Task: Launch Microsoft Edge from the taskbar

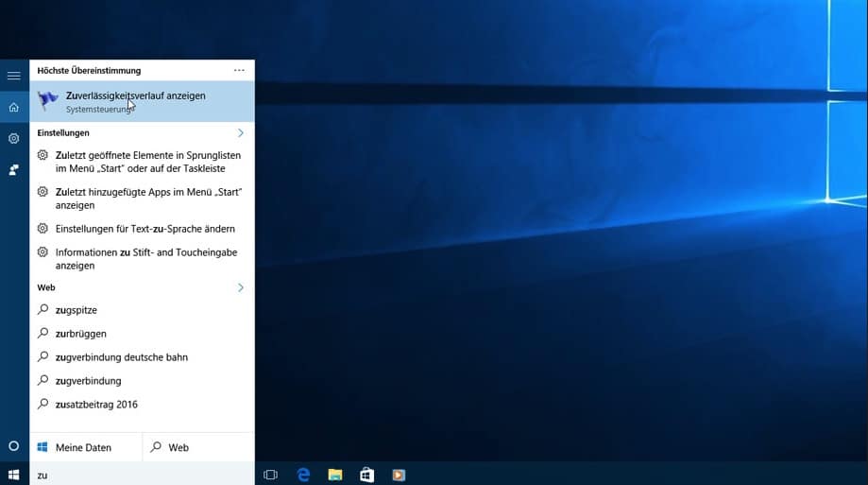Action: pos(303,475)
